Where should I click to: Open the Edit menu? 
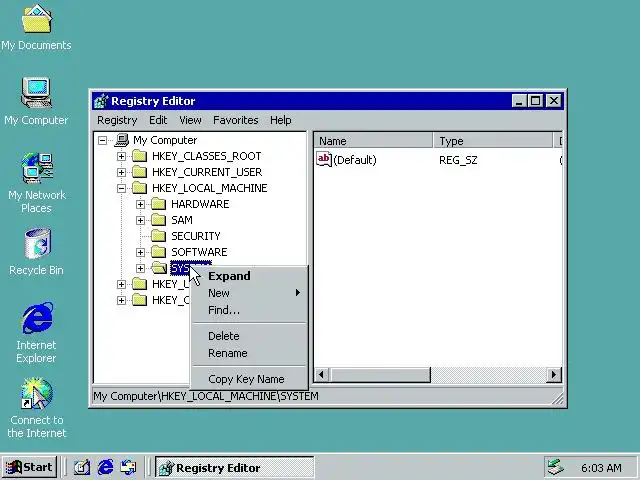click(x=158, y=120)
